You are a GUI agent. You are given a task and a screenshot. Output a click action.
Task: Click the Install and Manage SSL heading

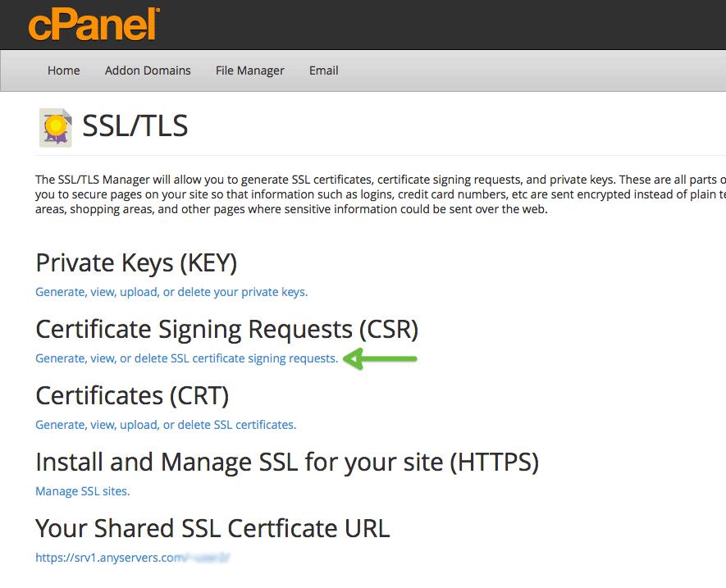click(x=287, y=462)
